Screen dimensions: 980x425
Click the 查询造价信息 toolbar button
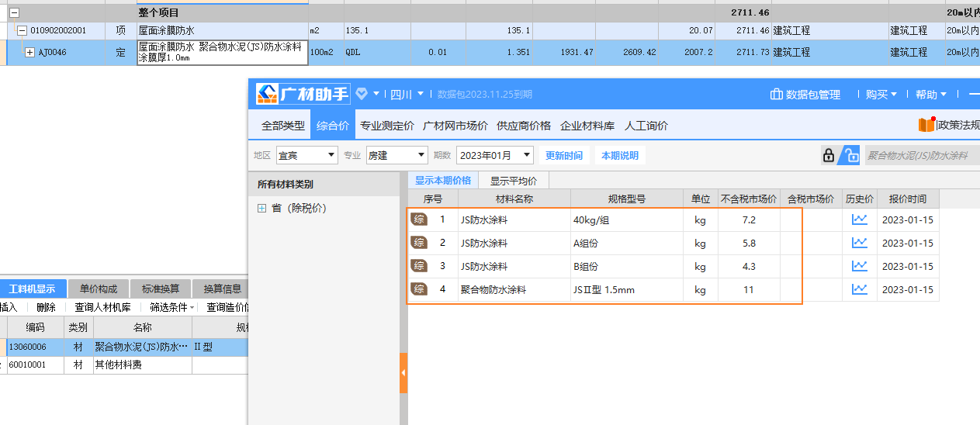(x=227, y=307)
